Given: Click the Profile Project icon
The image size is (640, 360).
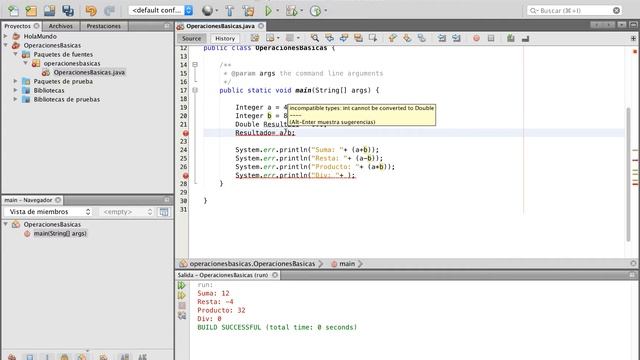Looking at the screenshot, I should coord(315,10).
